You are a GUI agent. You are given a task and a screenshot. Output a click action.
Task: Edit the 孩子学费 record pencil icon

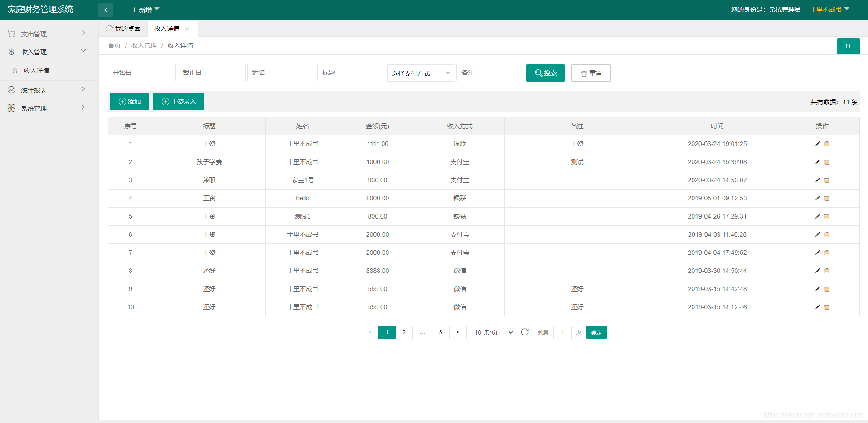pos(818,162)
